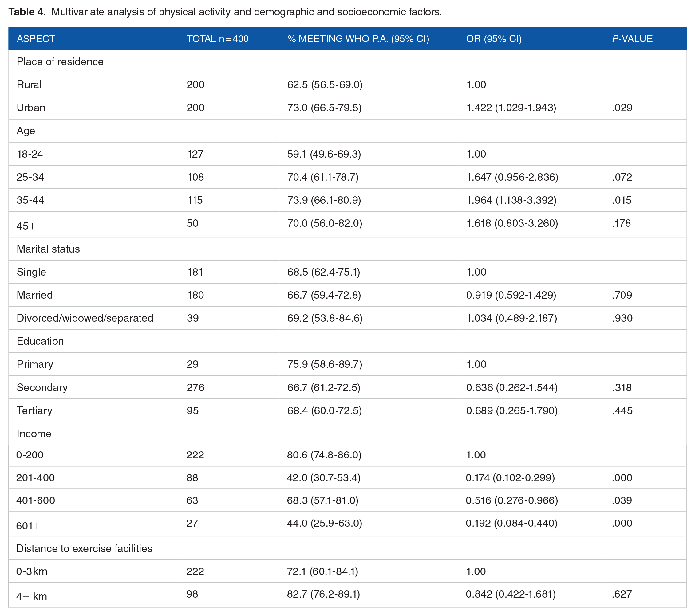Select the Rural row label
Image resolution: width=695 pixels, height=616 pixels.
click(29, 84)
